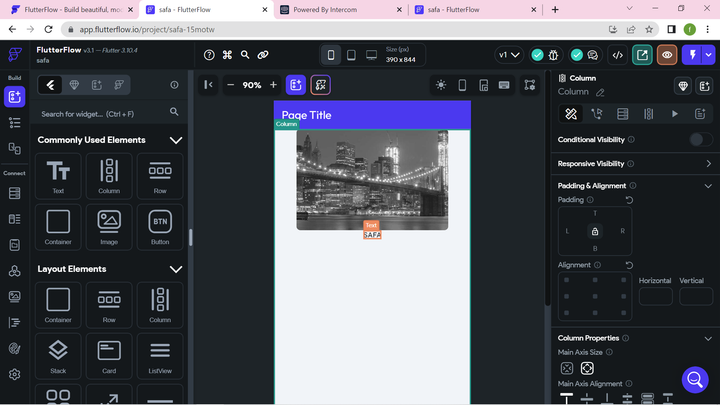This screenshot has width=720, height=405.
Task: Select Widget Tree in left sidebar
Action: point(15,122)
